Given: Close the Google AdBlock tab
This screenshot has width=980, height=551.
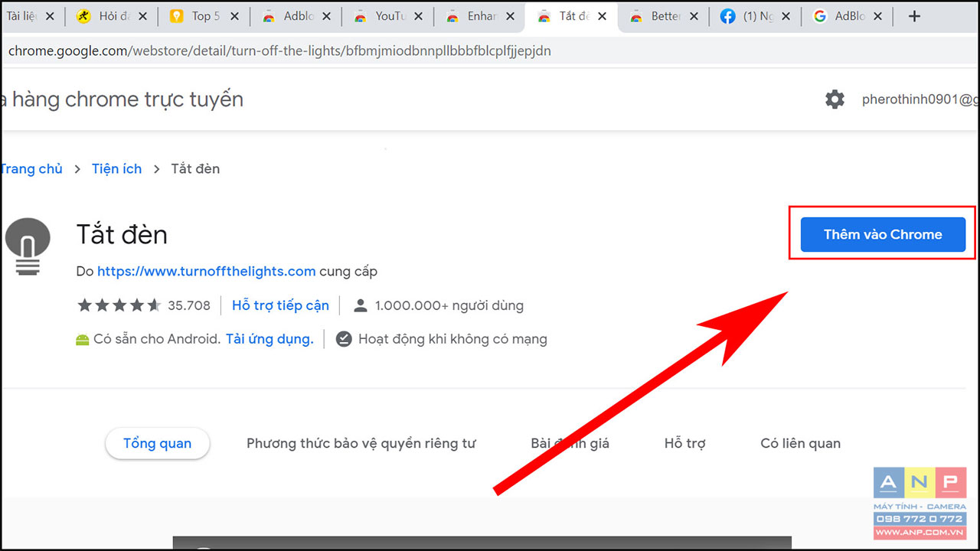Looking at the screenshot, I should point(877,16).
